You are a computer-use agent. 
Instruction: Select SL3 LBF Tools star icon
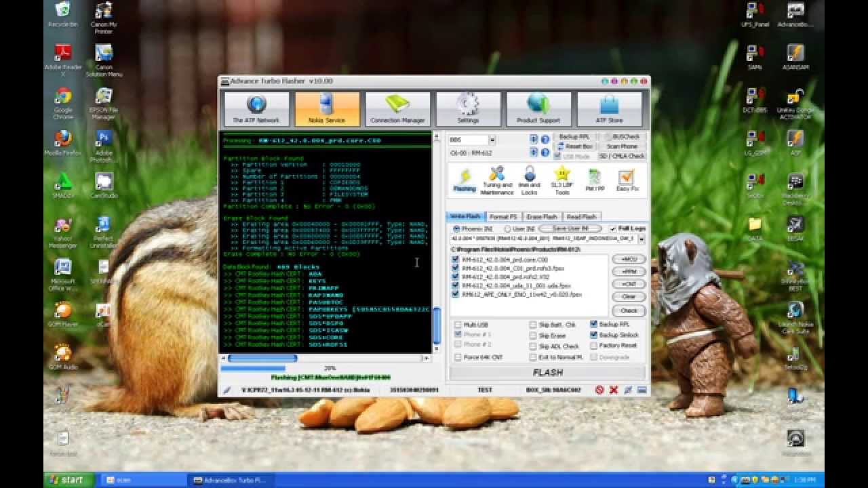click(562, 180)
